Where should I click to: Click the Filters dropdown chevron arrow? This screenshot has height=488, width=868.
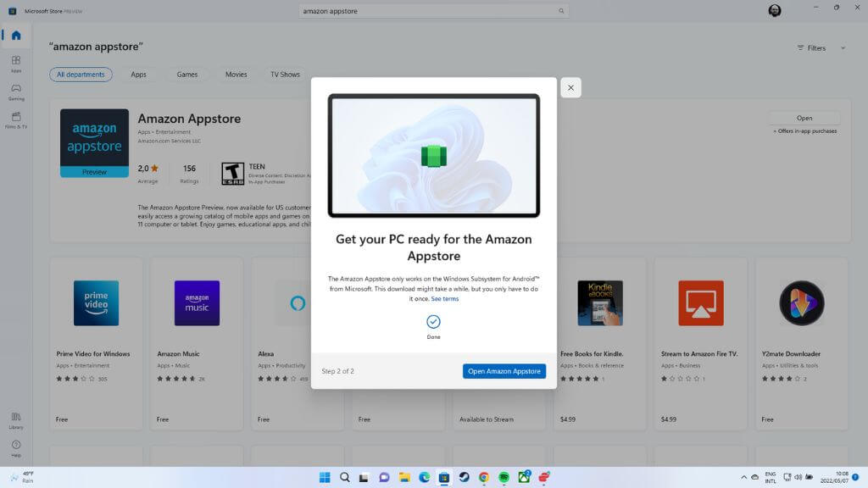point(843,48)
